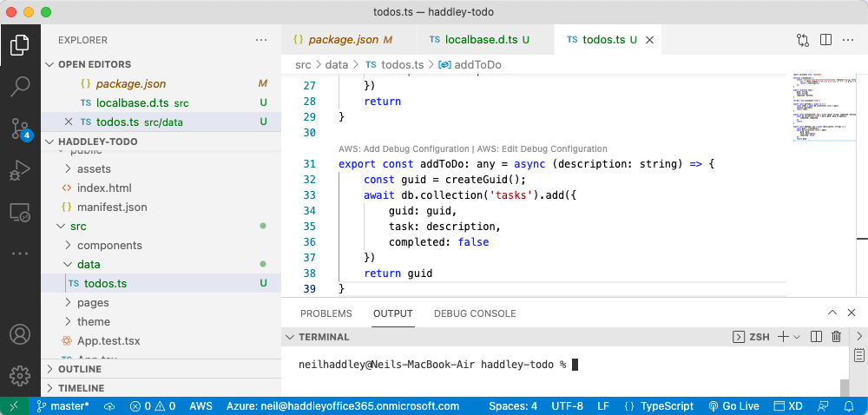Open the Run and Debug view
Image resolution: width=868 pixels, height=415 pixels.
(x=20, y=170)
